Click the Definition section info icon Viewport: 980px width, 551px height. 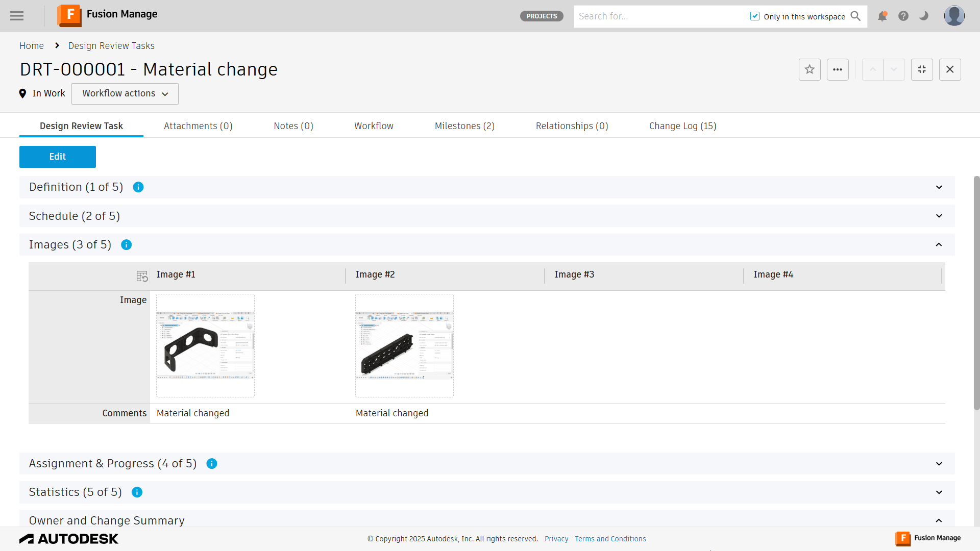coord(138,187)
